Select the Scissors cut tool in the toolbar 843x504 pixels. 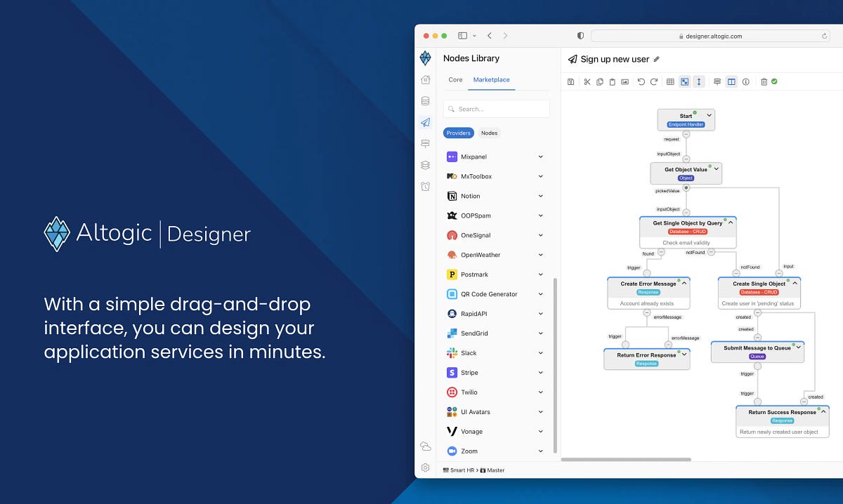pos(587,81)
